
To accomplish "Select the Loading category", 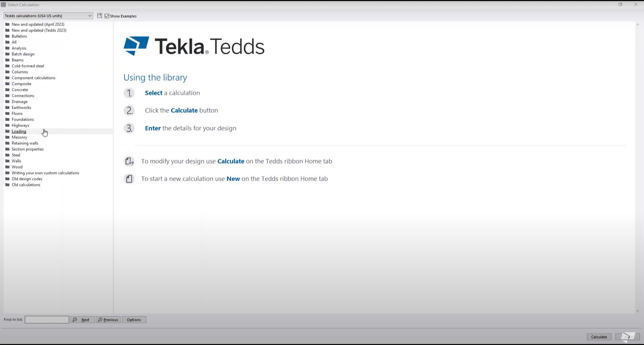I will 19,131.
